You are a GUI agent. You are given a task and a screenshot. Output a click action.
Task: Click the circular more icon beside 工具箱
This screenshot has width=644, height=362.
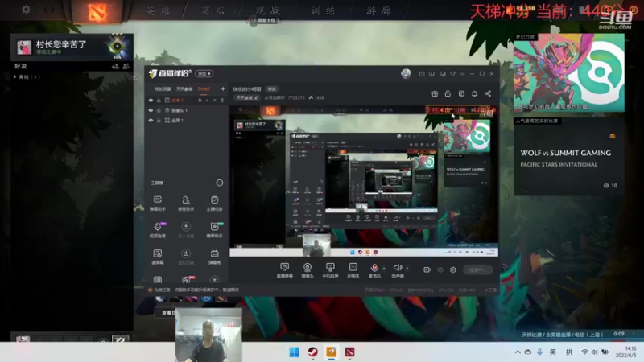click(219, 183)
